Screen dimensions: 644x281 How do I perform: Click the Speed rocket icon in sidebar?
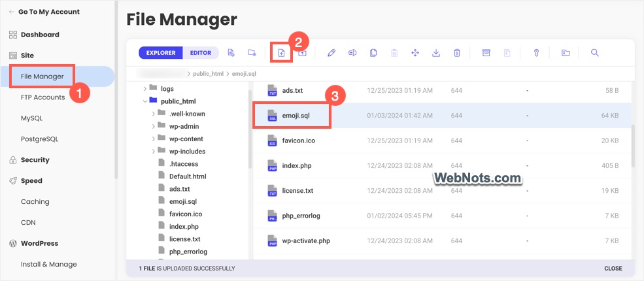[13, 180]
